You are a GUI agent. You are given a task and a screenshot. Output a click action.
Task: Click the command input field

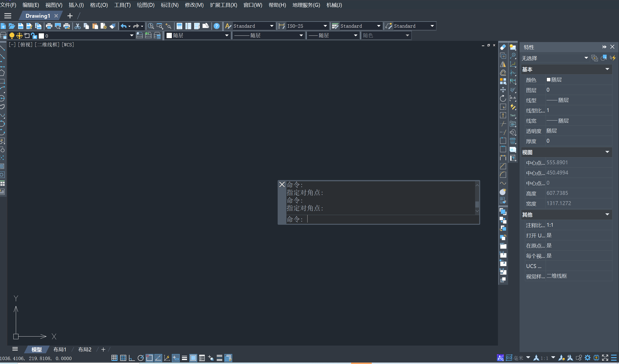[x=383, y=219]
